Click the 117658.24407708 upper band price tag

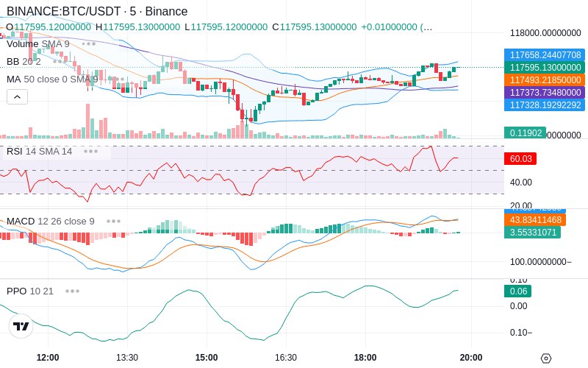tap(545, 54)
